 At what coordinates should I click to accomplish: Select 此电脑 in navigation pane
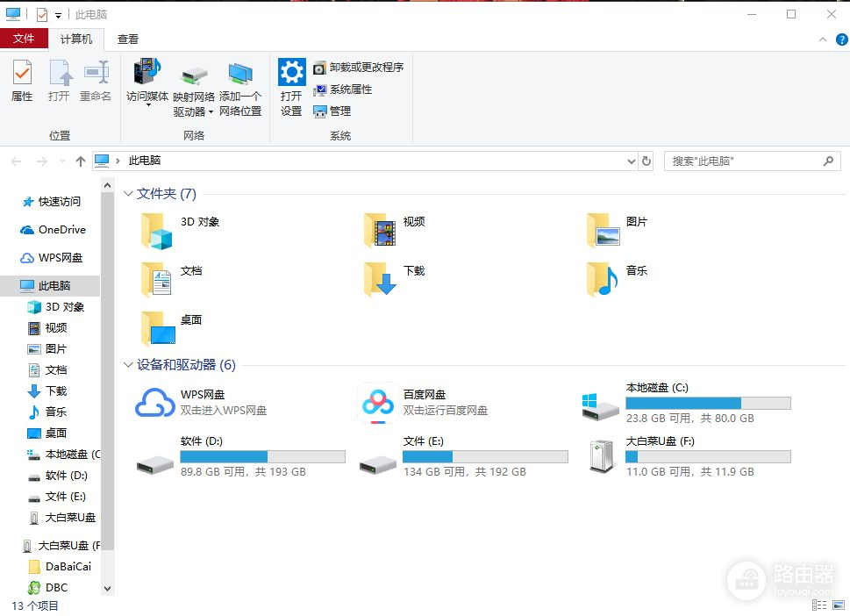pos(50,286)
